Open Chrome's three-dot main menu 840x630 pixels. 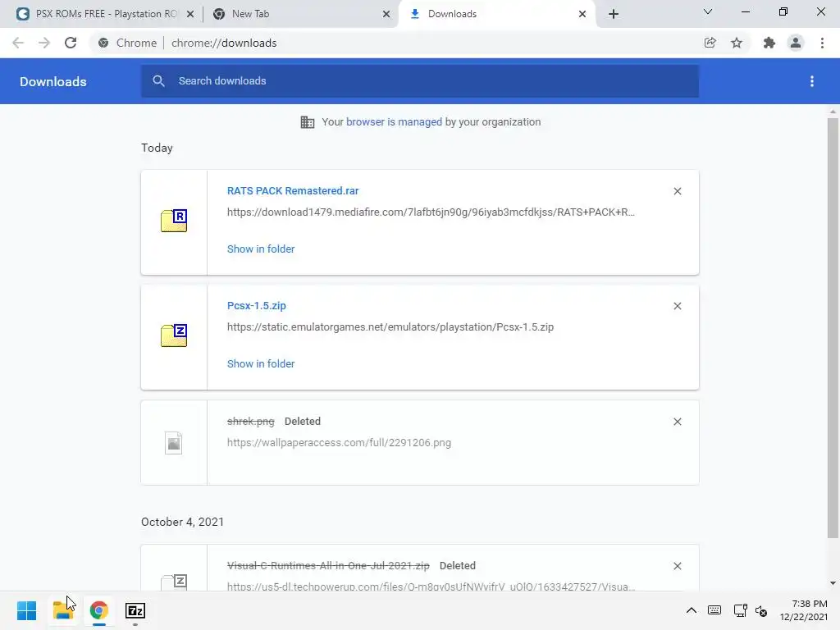point(822,43)
